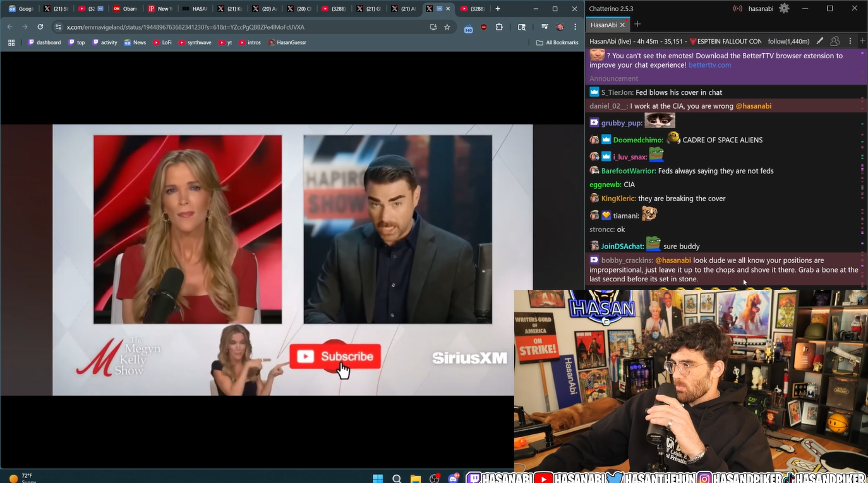View site information icon beside URL
This screenshot has width=868, height=483.
tap(59, 27)
